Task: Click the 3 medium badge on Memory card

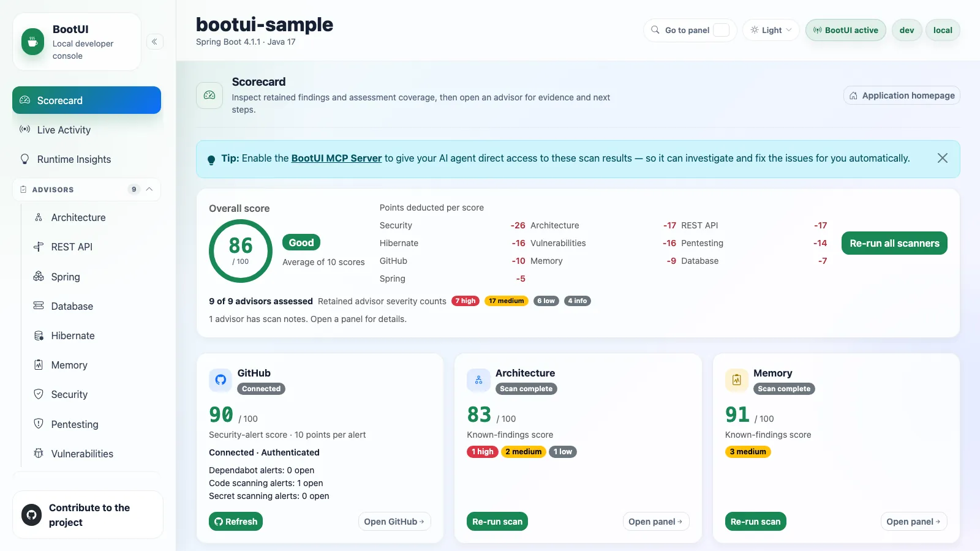Action: (748, 452)
